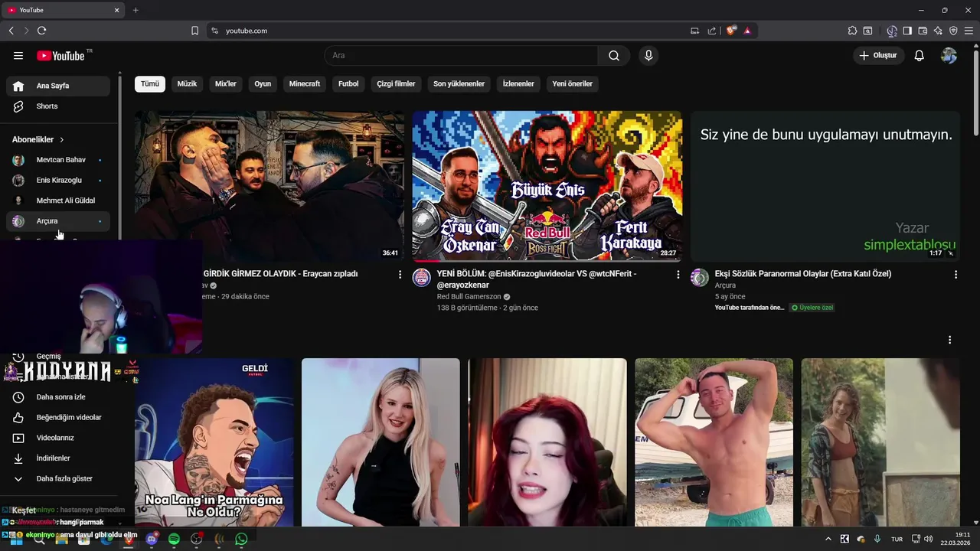The image size is (980, 551).
Task: Open options menu for Eraycan zıpladı video
Action: click(x=400, y=274)
